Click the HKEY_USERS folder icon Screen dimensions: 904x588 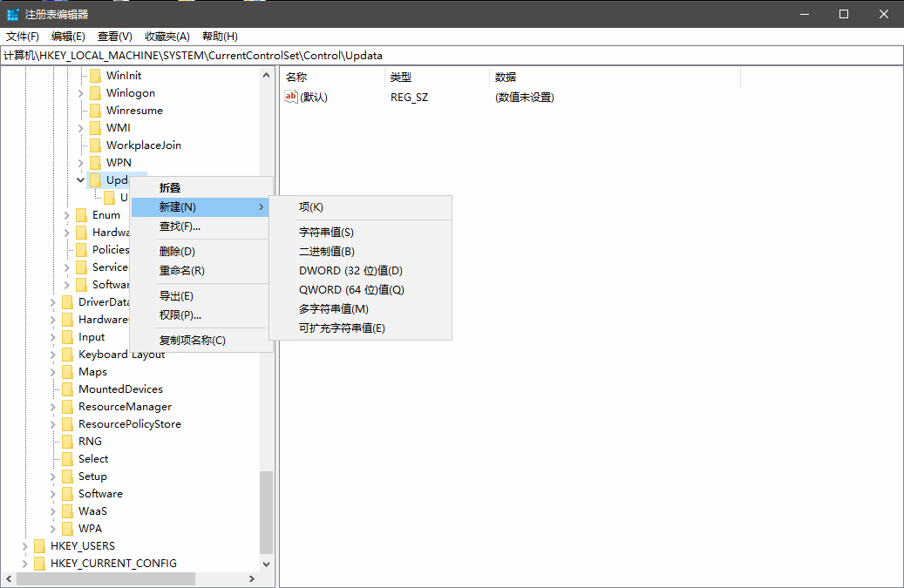pyautogui.click(x=40, y=546)
